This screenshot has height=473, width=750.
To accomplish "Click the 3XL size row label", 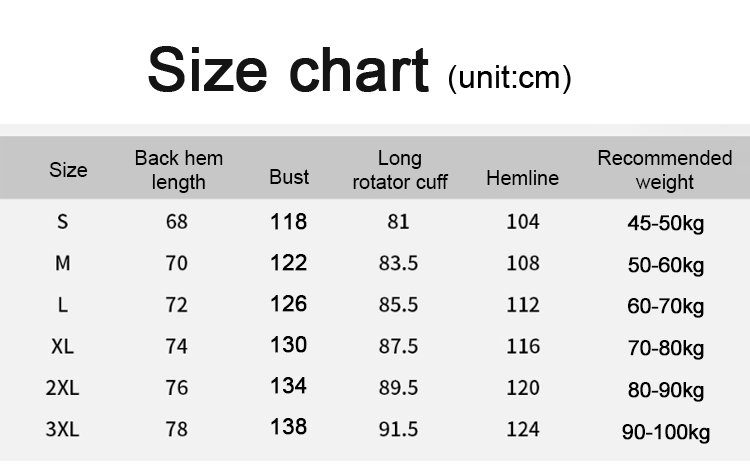I will pyautogui.click(x=64, y=429).
